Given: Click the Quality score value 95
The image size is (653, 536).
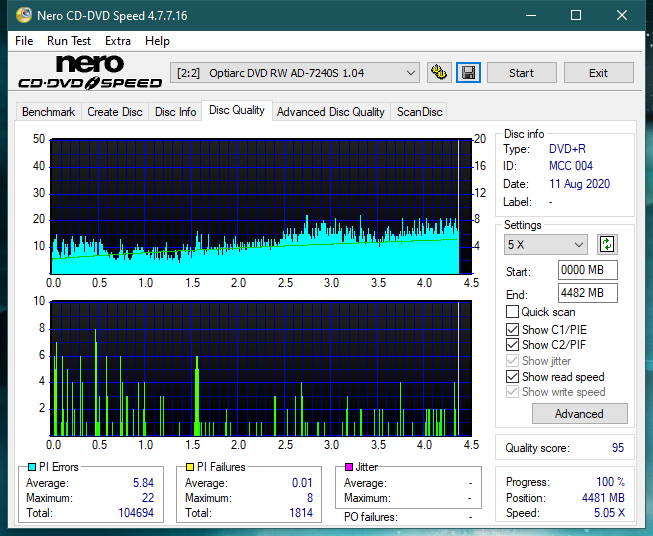Looking at the screenshot, I should click(618, 448).
